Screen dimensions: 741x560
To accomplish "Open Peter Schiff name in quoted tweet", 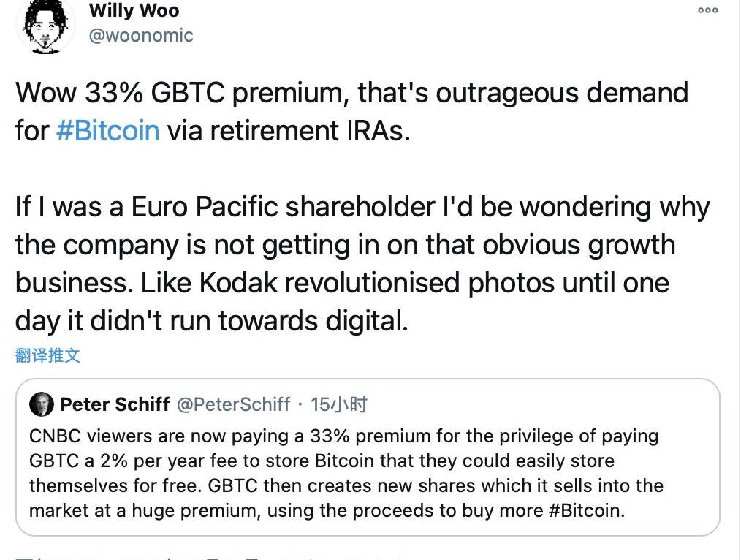I will point(115,404).
